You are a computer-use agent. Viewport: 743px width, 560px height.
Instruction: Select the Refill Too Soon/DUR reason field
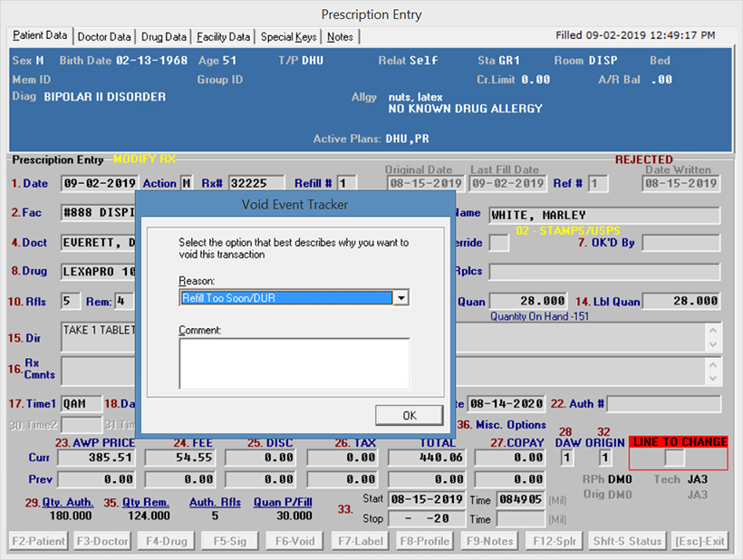point(286,298)
